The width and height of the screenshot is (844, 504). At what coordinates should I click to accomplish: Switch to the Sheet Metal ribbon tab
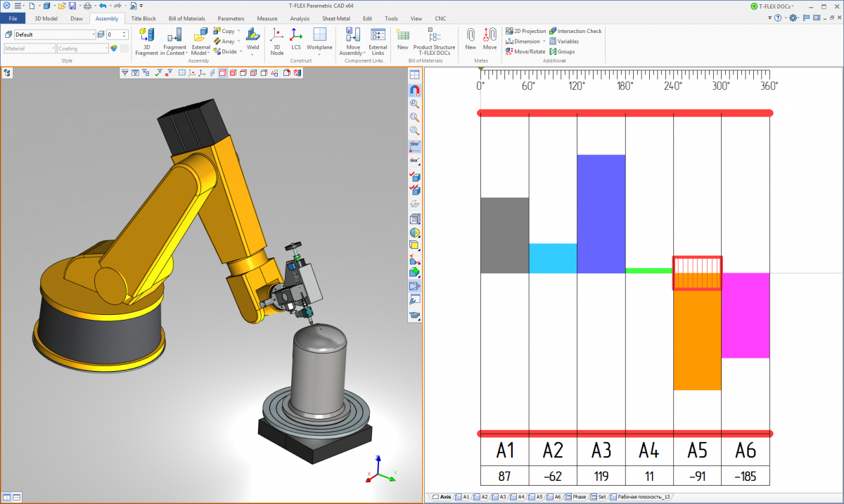[x=338, y=18]
